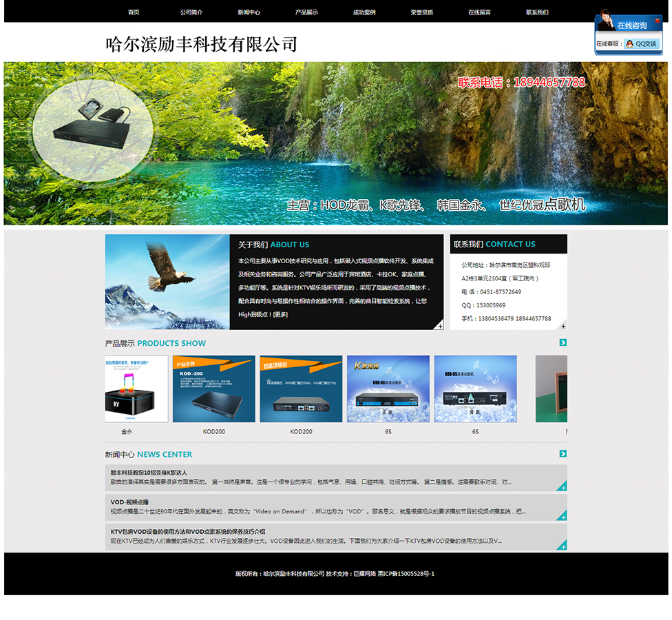Click the eagle image in About Us

click(x=167, y=282)
